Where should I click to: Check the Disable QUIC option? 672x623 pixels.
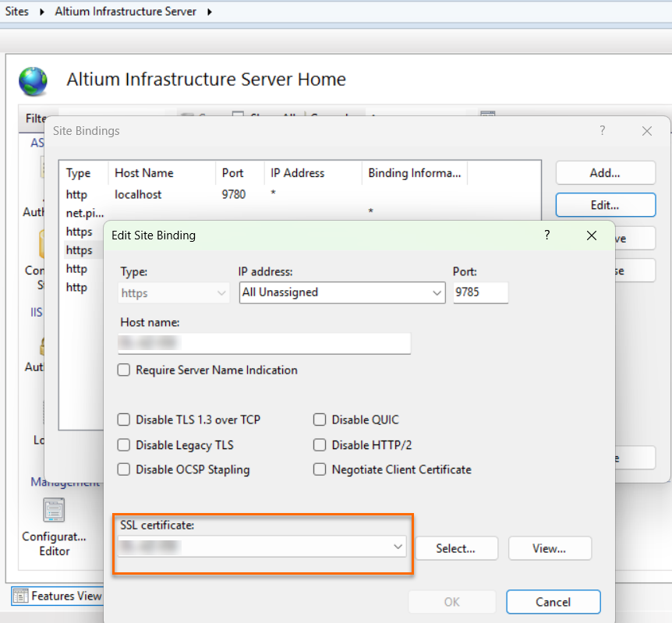point(319,419)
